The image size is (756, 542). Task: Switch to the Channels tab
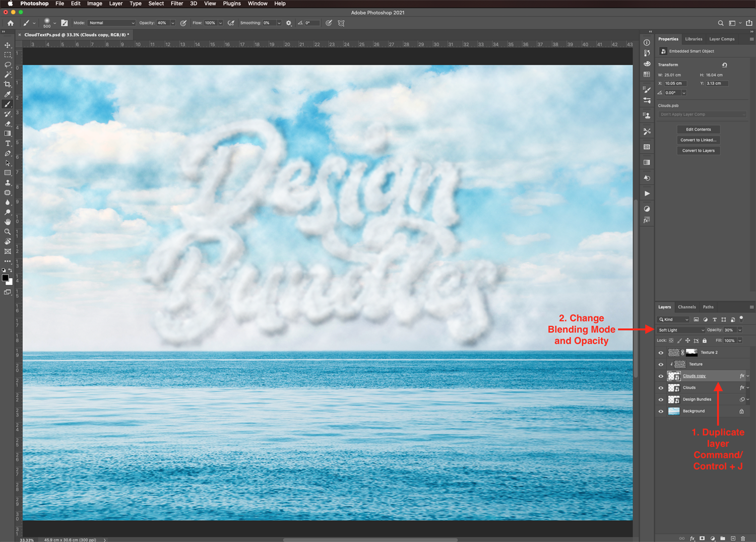[x=686, y=307]
